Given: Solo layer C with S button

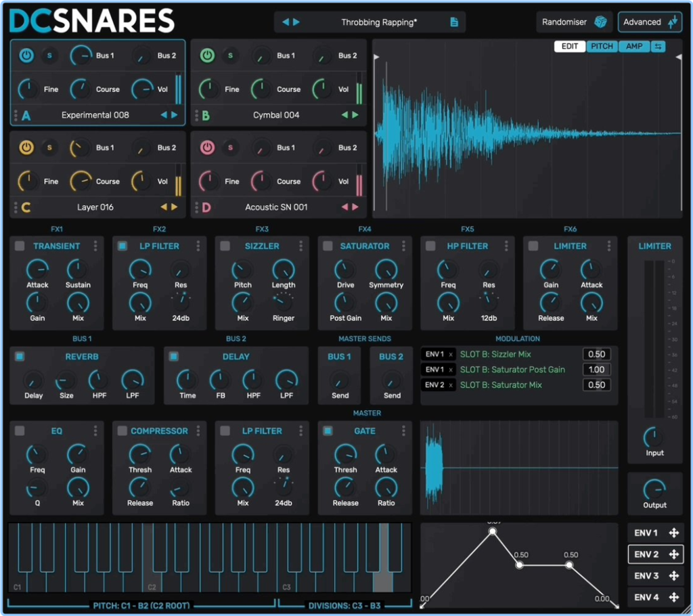Looking at the screenshot, I should (49, 148).
